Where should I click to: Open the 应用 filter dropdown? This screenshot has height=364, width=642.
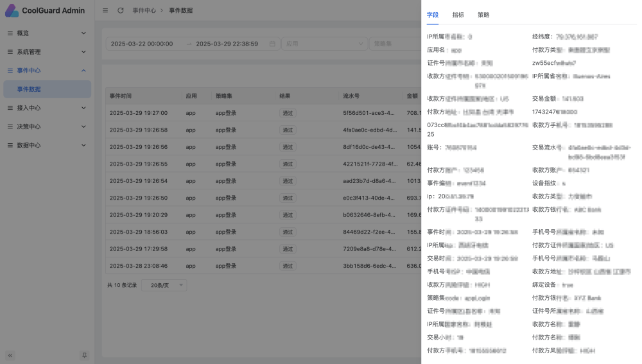coord(324,44)
